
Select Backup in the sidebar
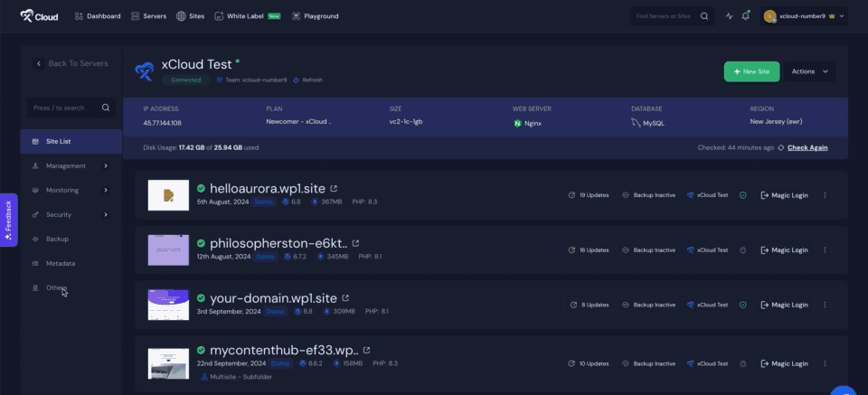[57, 239]
